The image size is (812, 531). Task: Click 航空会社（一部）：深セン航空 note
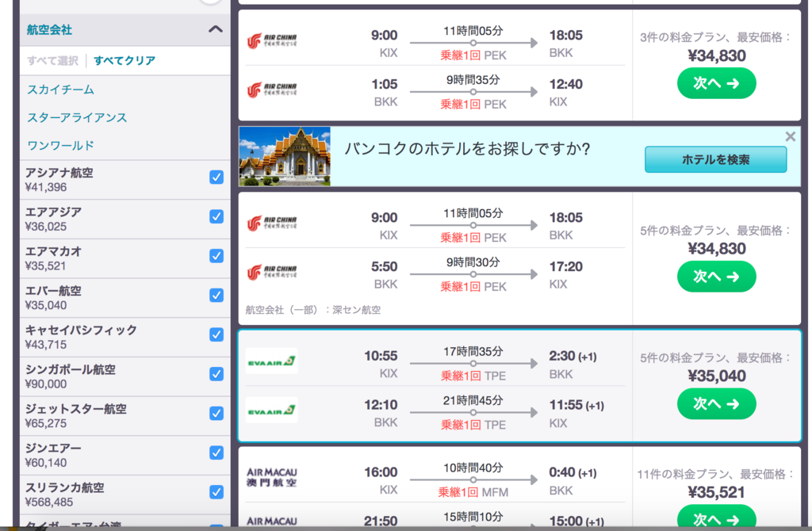(x=312, y=310)
